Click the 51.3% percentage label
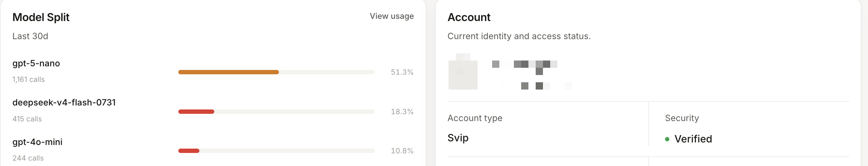868x166 pixels. coord(402,72)
